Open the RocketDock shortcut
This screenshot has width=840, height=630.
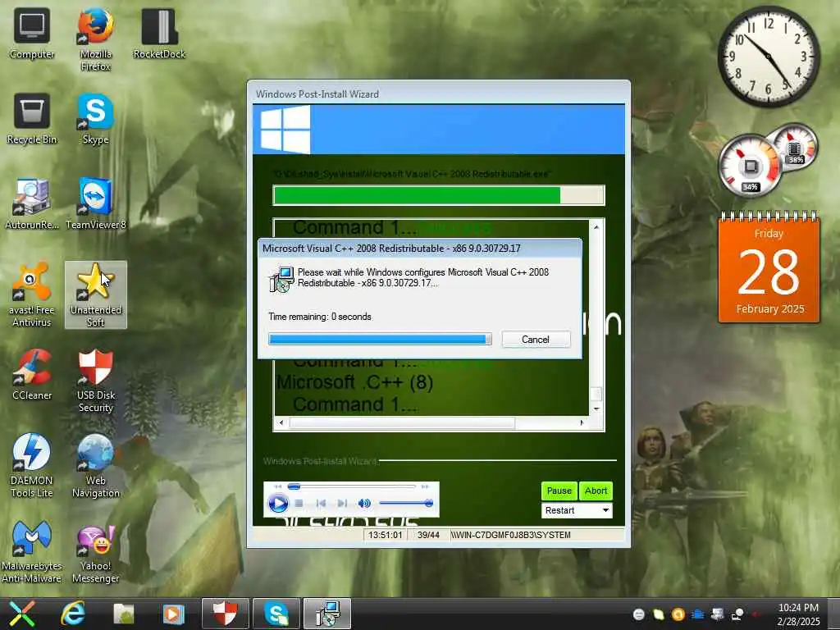click(159, 33)
